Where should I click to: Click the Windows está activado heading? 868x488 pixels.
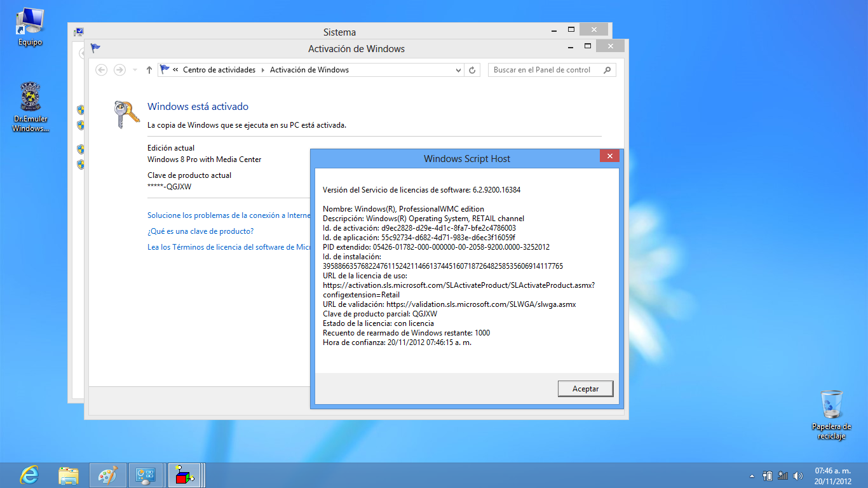(198, 107)
